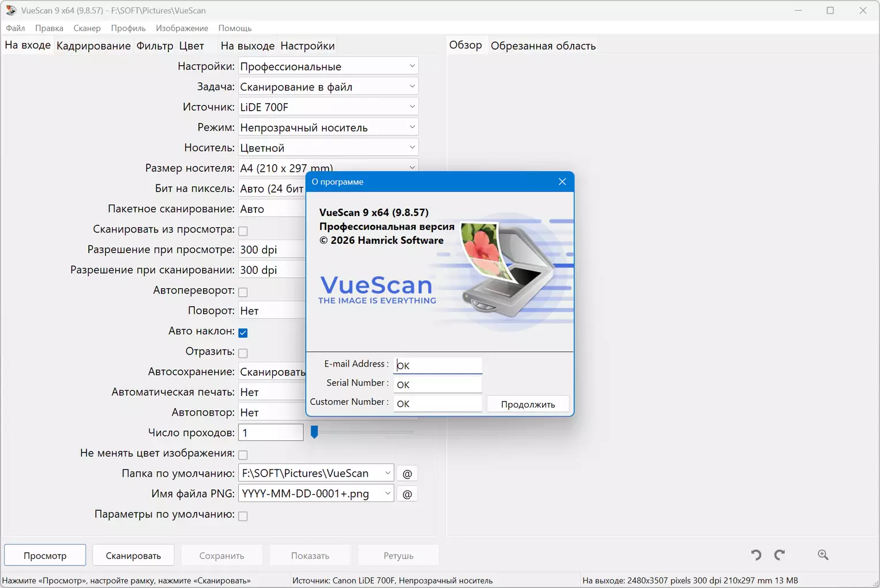Click the Serial Number input field

438,385
